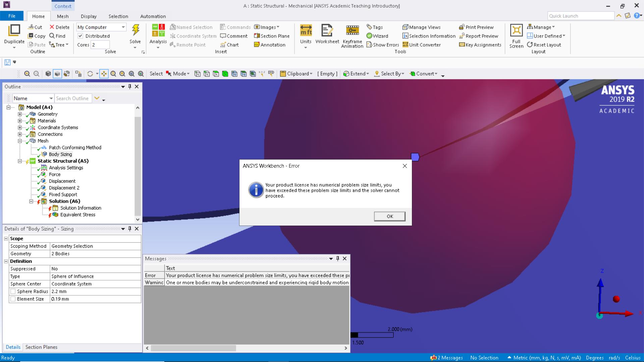The image size is (644, 362).
Task: Switch to the Display ribbon tab
Action: (89, 16)
